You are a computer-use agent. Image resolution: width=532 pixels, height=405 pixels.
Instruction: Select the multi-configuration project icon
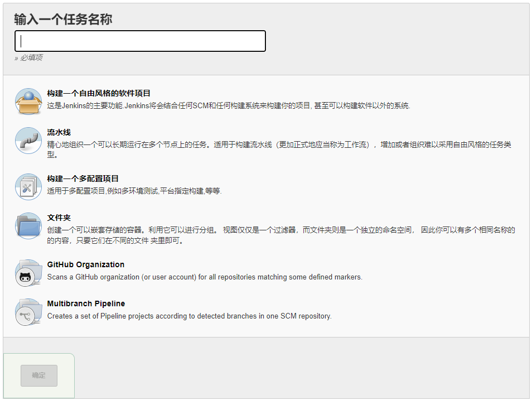pos(28,187)
